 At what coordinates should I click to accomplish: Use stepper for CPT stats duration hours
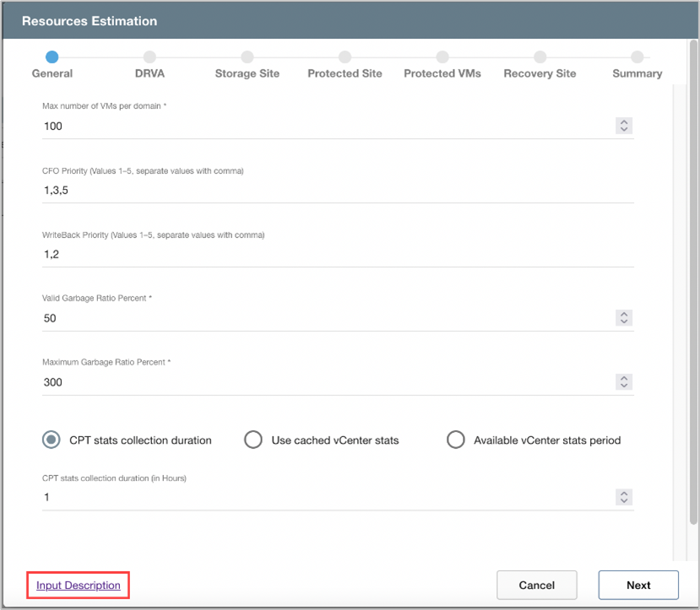[x=624, y=497]
